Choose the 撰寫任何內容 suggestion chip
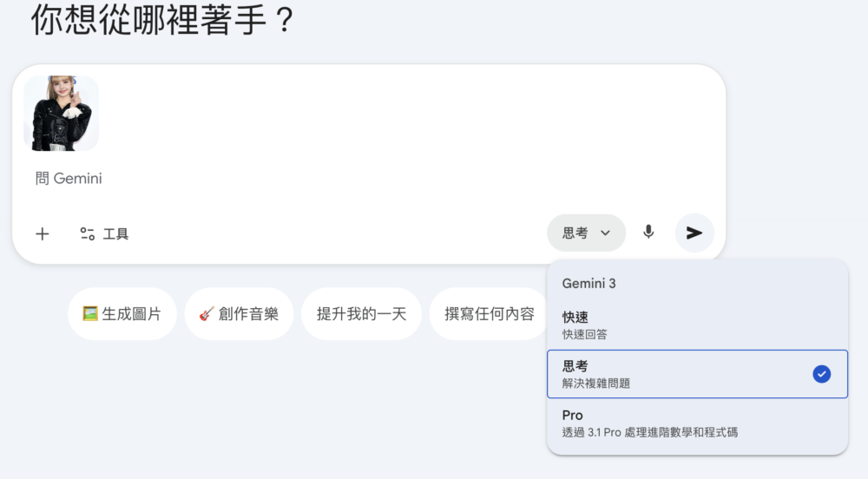868x479 pixels. (x=490, y=314)
